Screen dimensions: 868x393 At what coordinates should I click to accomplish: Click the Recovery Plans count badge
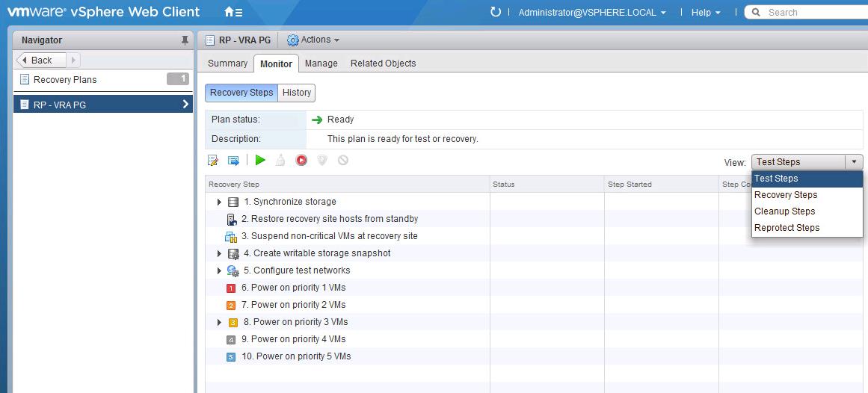178,79
